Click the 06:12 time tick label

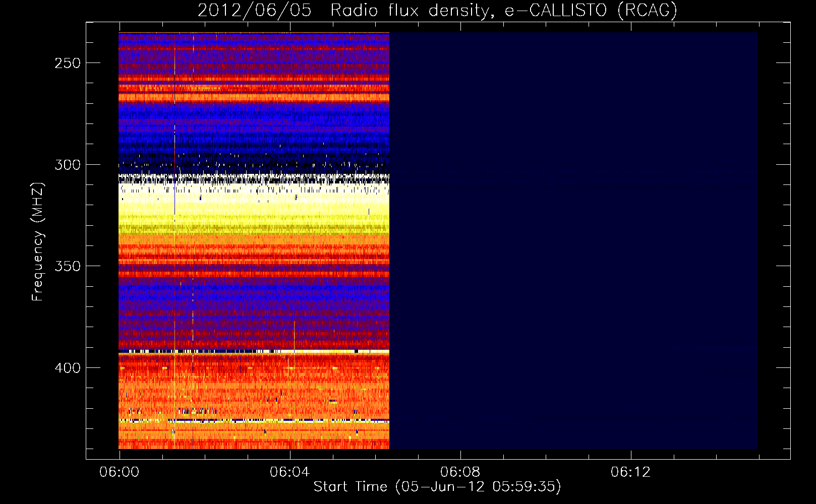[630, 472]
